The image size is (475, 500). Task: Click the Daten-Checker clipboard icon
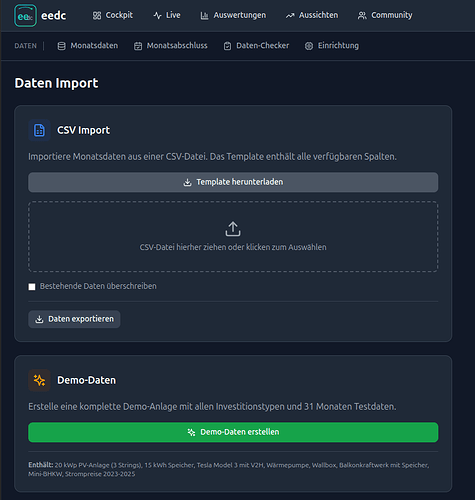point(227,46)
